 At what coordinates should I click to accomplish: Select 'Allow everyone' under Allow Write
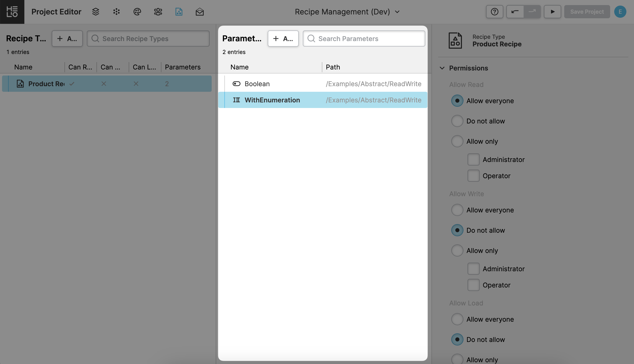point(457,210)
